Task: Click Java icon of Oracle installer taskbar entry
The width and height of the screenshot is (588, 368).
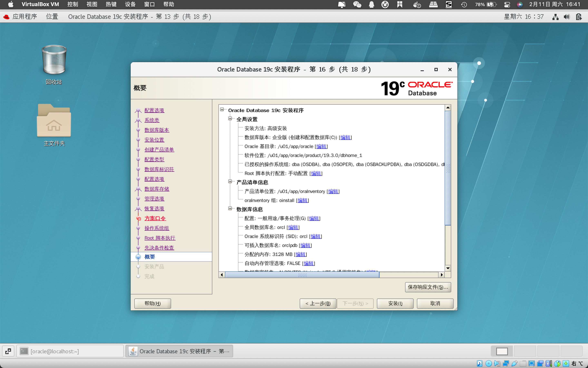Action: click(133, 351)
